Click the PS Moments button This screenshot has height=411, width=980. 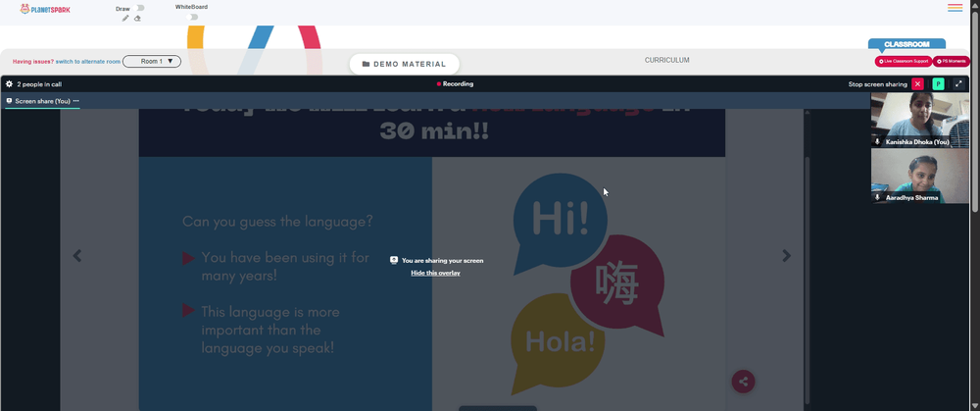[952, 61]
